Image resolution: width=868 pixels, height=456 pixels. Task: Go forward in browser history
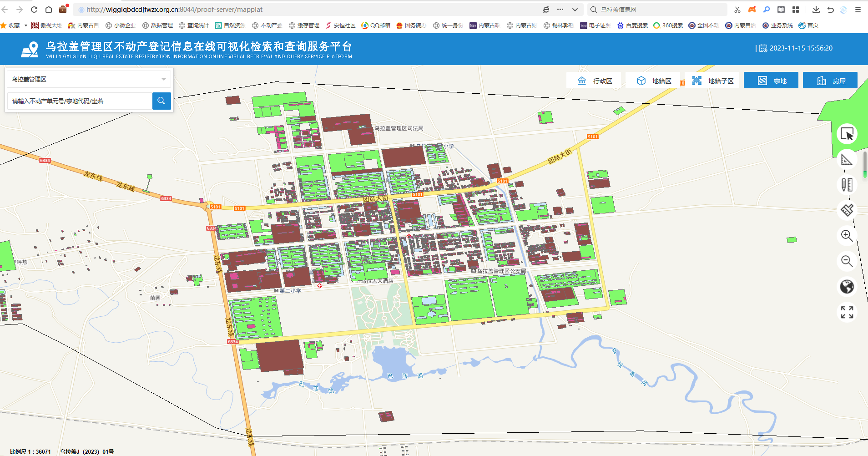point(20,10)
